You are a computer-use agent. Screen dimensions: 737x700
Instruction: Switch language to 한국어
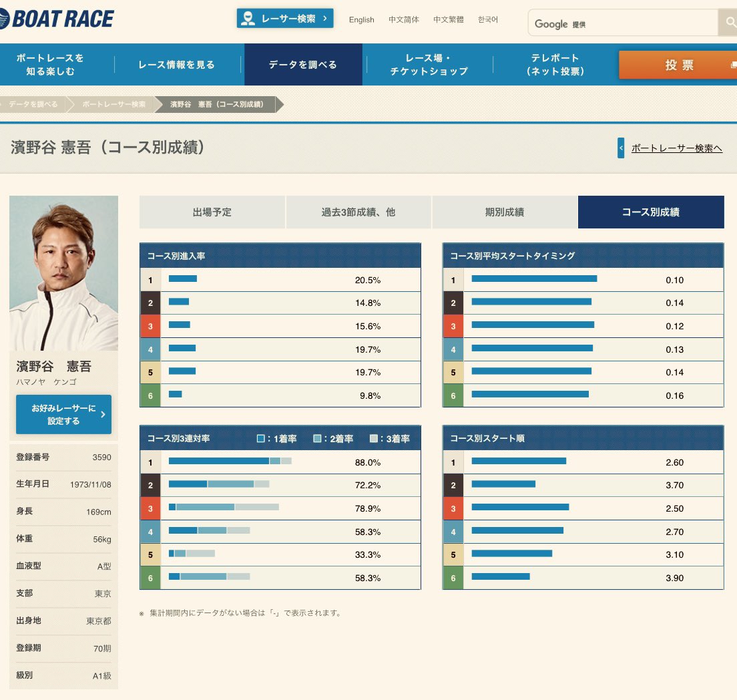pyautogui.click(x=488, y=20)
